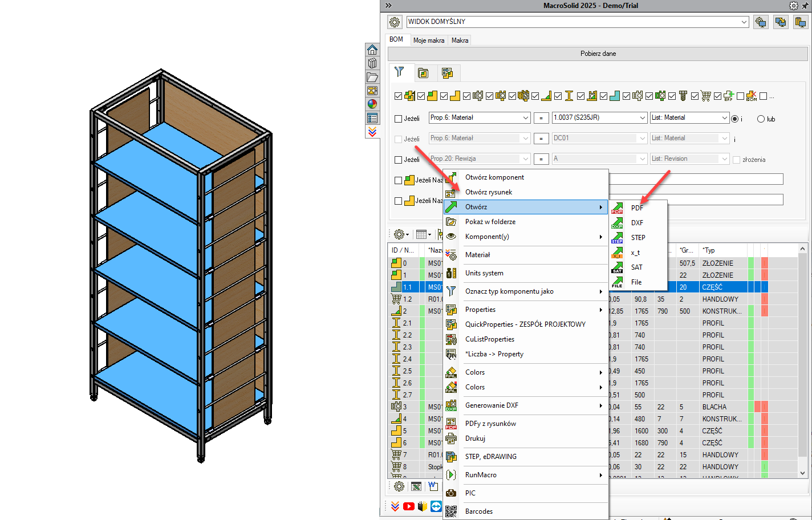Viewport: 812px width, 520px height.
Task: Select x_t in the Otwórz submenu
Action: [x=638, y=253]
